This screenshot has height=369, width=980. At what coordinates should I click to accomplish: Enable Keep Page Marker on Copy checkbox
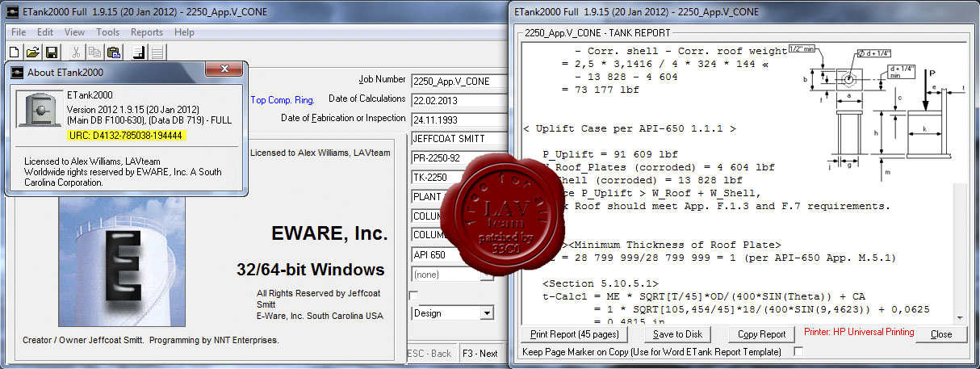click(798, 352)
